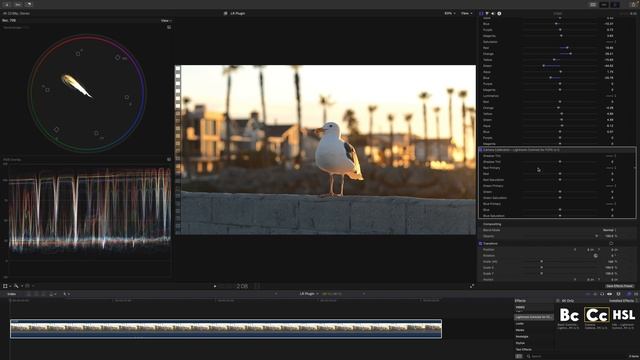
Task: Open the Video inspector tab icon
Action: click(481, 13)
